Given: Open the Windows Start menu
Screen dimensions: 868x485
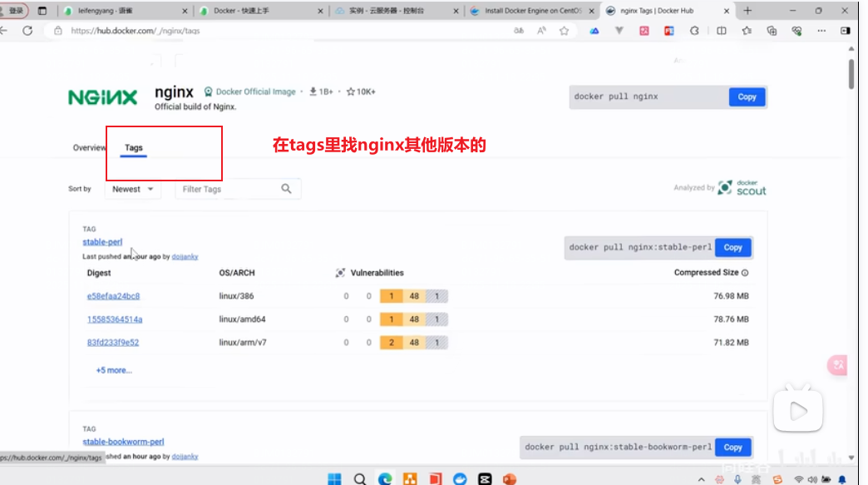Looking at the screenshot, I should coord(334,479).
